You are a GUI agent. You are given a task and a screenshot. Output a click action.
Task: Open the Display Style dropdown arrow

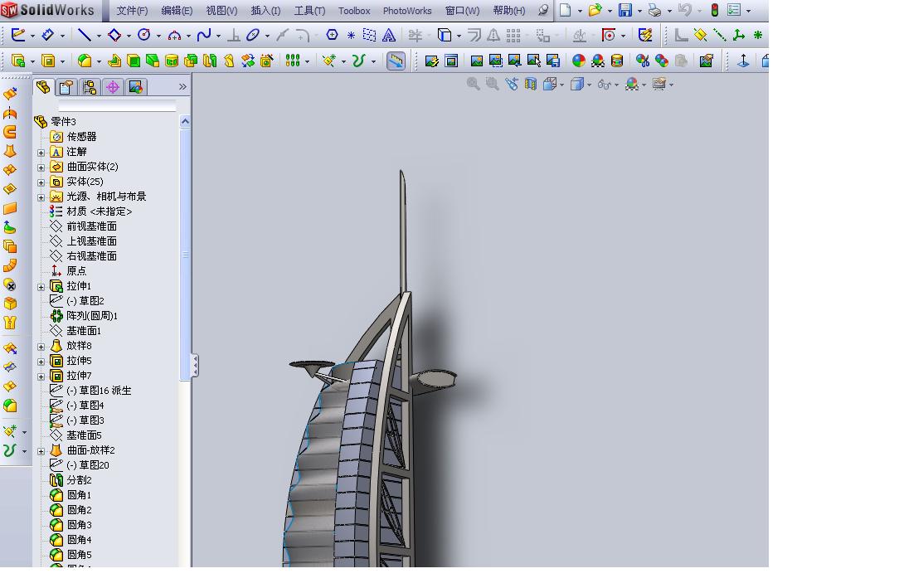point(589,85)
